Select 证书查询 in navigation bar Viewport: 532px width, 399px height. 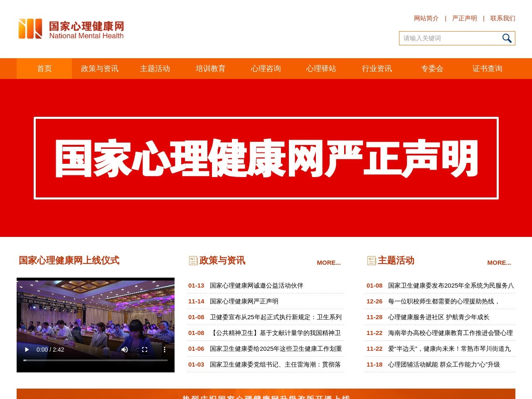click(x=488, y=69)
